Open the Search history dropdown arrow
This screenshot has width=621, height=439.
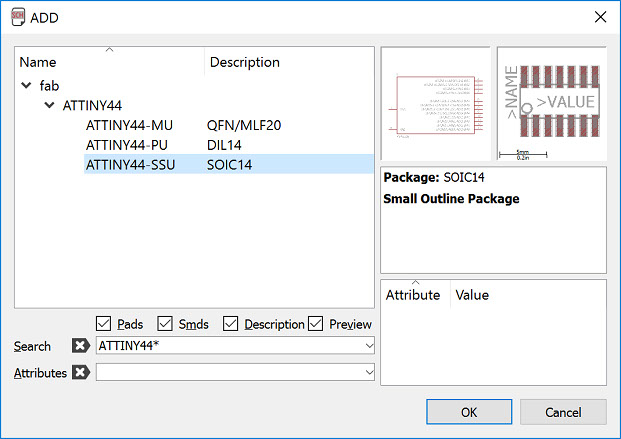369,345
